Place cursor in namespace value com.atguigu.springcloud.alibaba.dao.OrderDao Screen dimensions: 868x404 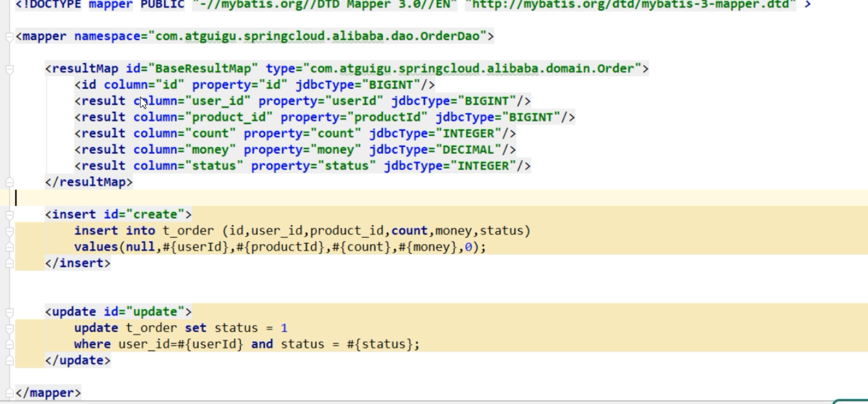point(318,36)
